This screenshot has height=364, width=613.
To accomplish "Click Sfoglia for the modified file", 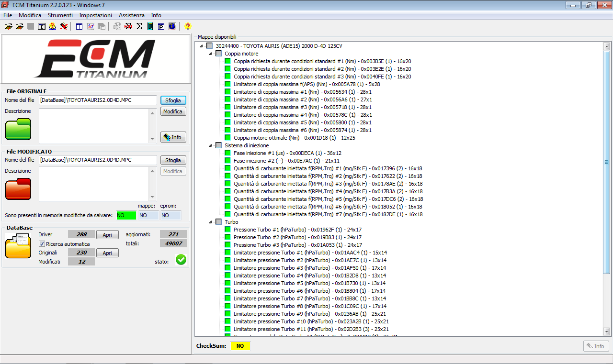I will (173, 160).
